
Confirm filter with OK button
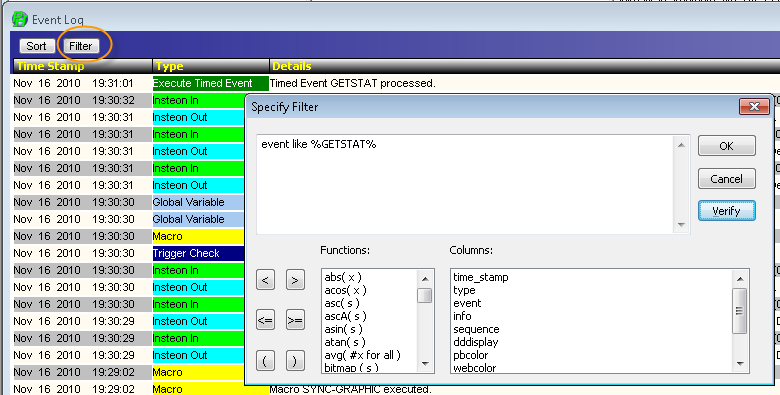coord(726,146)
